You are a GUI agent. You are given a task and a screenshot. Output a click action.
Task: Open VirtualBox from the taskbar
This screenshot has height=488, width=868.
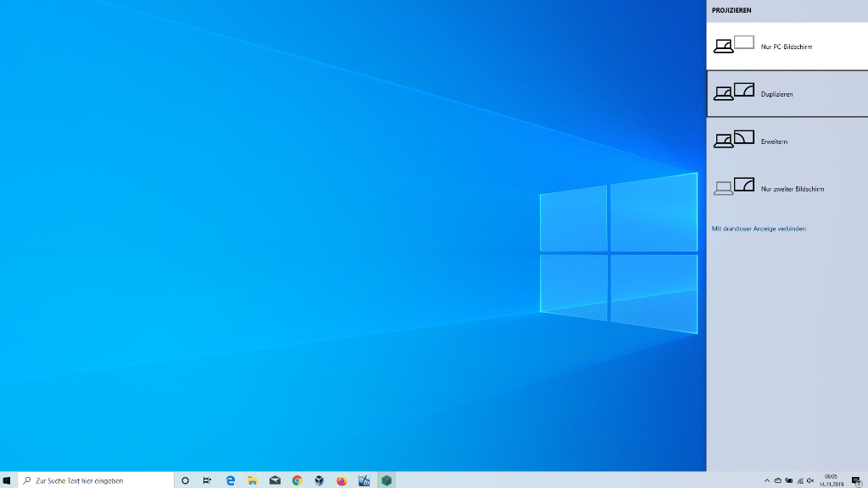(x=320, y=480)
